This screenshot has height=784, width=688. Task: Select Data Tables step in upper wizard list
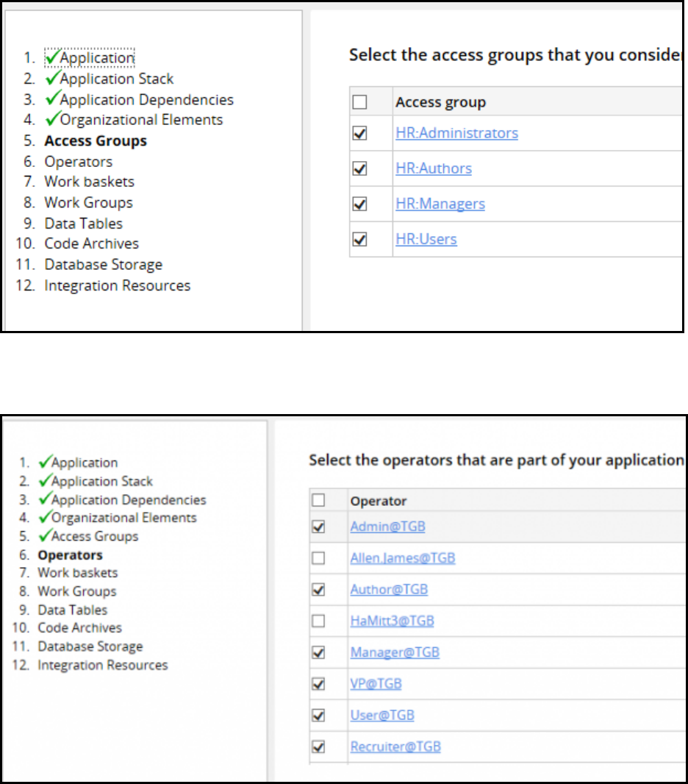[83, 224]
